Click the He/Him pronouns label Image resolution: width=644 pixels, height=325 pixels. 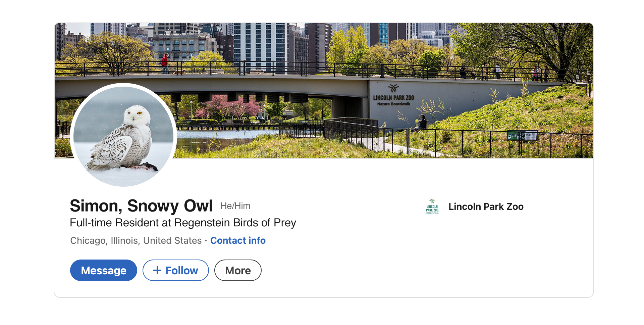[235, 206]
